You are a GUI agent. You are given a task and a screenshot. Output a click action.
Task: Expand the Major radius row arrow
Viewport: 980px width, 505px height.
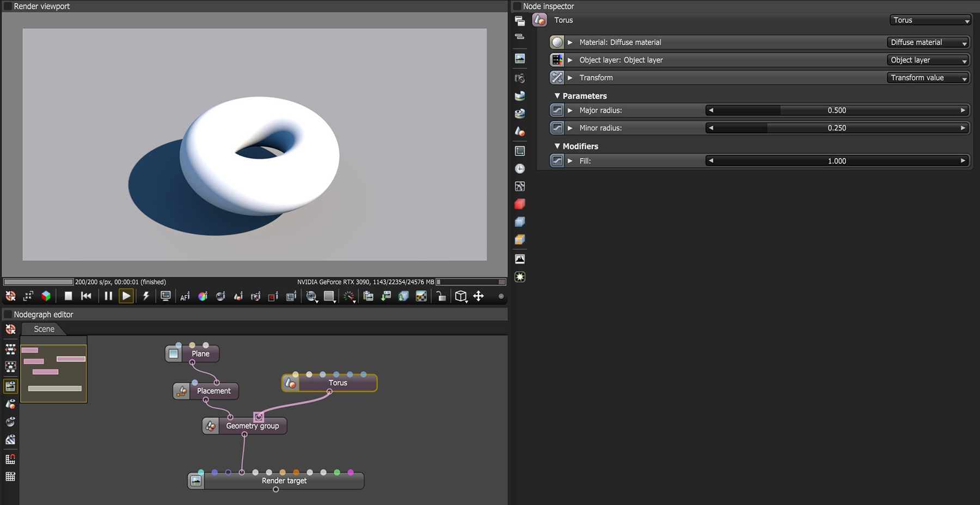[570, 110]
